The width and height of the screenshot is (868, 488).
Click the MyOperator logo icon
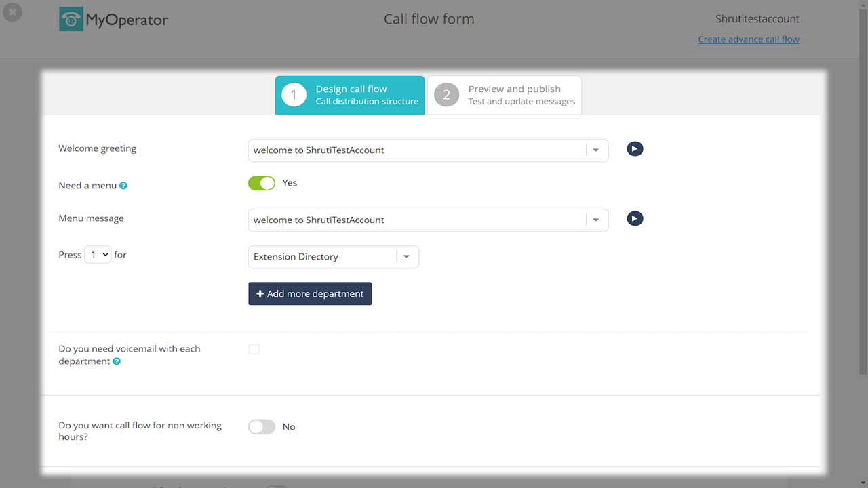pos(71,20)
